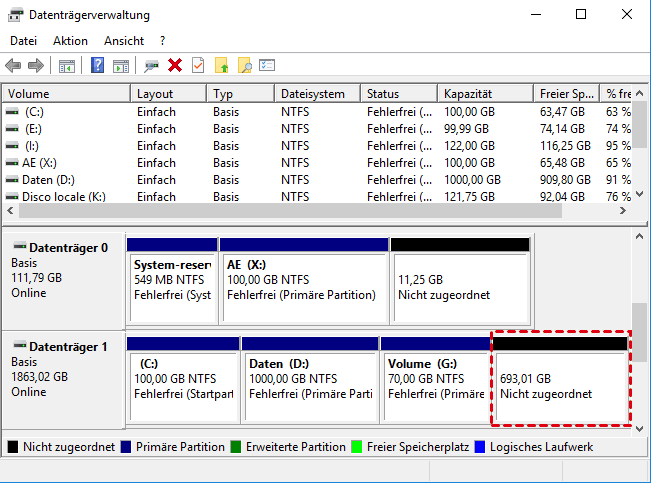The height and width of the screenshot is (483, 651).
Task: Click the red X delete icon
Action: (175, 65)
